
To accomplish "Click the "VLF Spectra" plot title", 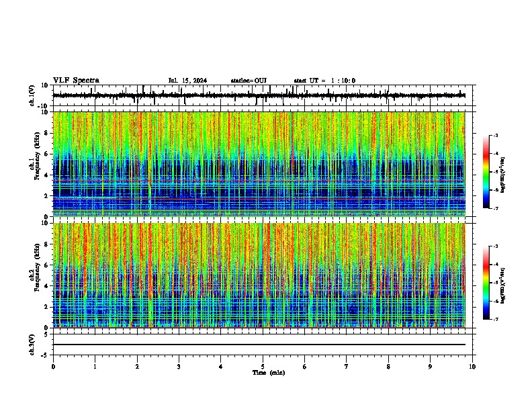I will point(76,81).
